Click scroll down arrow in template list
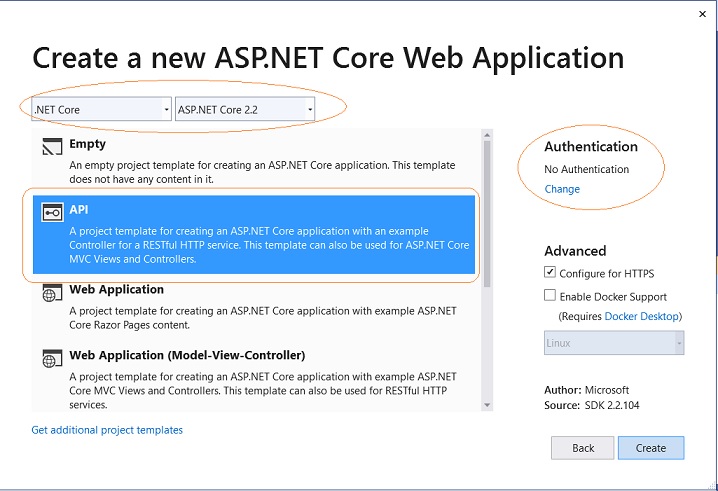Screen dimensions: 718x491 487,405
